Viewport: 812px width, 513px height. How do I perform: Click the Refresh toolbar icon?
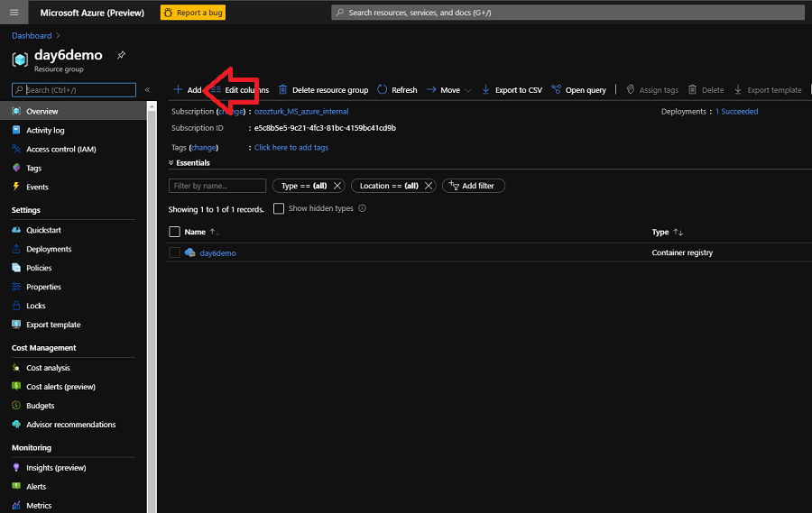coord(383,90)
